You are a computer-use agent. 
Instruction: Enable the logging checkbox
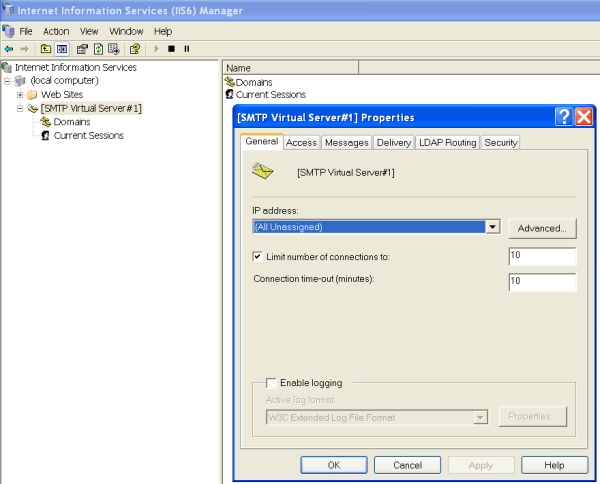(x=271, y=383)
